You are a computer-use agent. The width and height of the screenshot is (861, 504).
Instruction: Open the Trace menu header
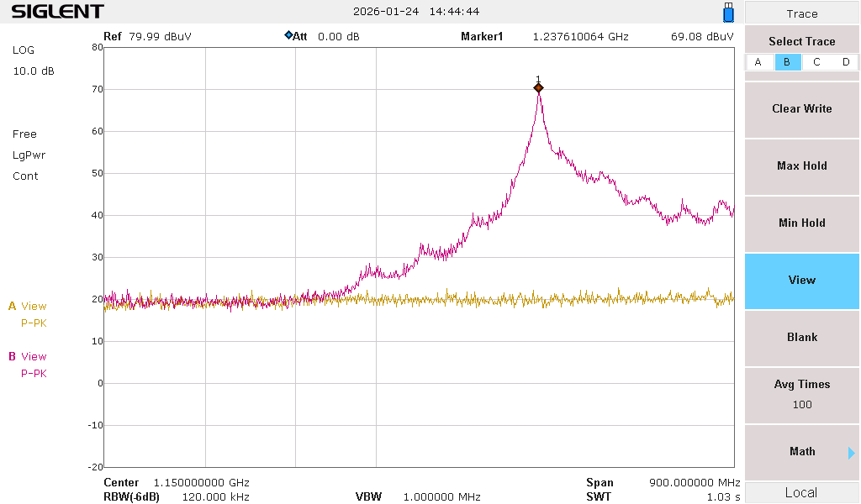click(x=800, y=13)
